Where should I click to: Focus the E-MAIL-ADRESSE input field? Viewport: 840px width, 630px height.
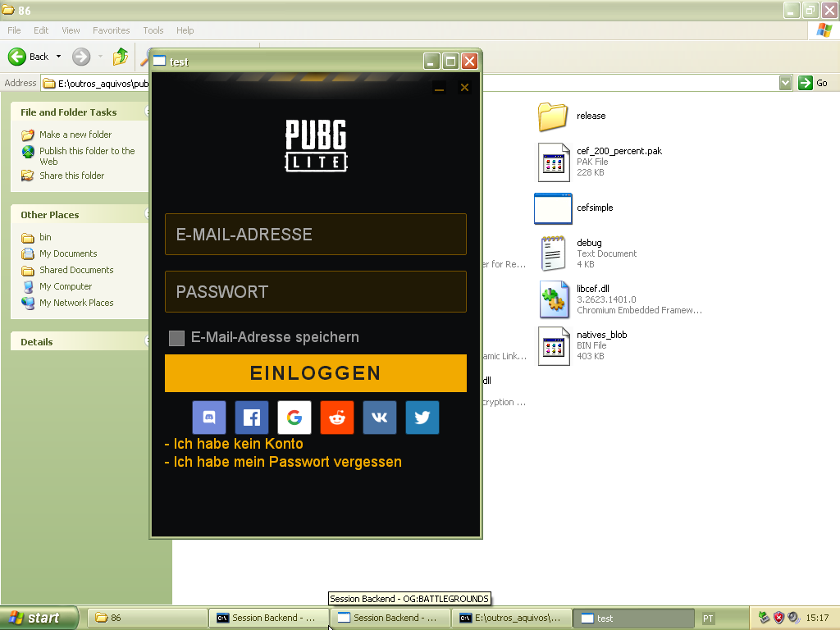pyautogui.click(x=316, y=234)
